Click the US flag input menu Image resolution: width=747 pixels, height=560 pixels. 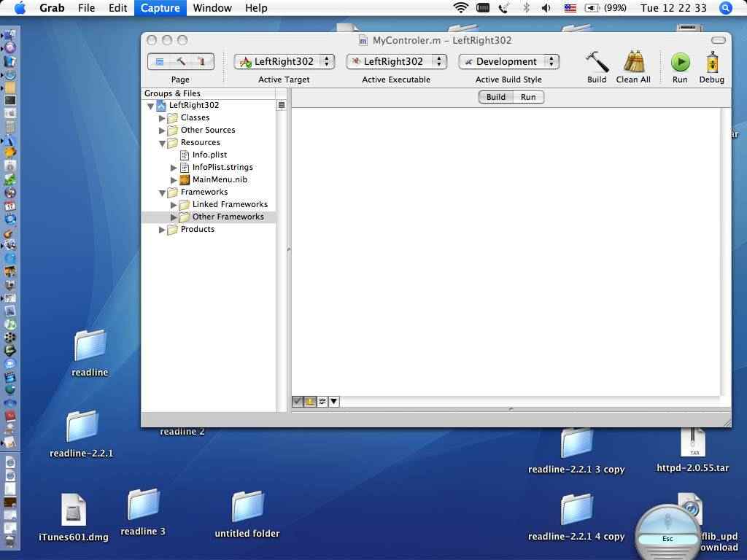point(570,8)
